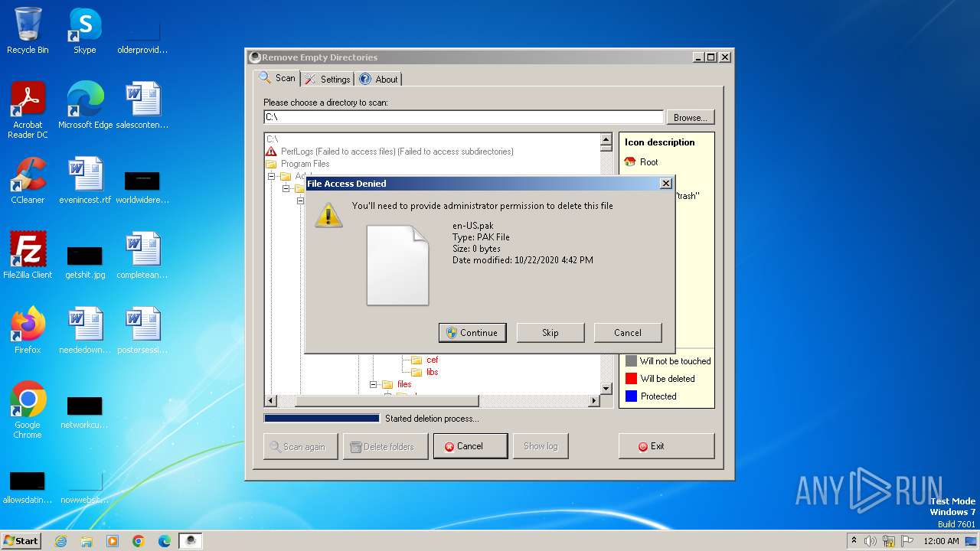980x551 pixels.
Task: Select getshit.jpg desktop file
Action: click(85, 262)
